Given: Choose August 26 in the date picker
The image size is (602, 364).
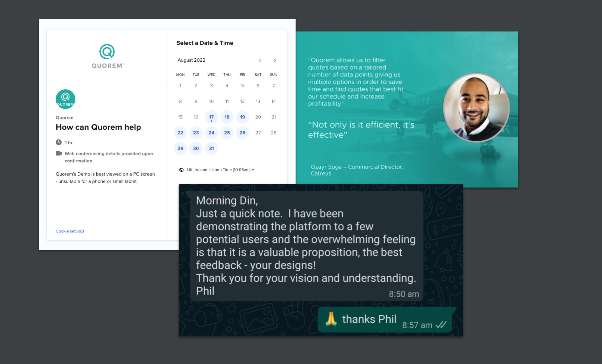Looking at the screenshot, I should point(243,133).
